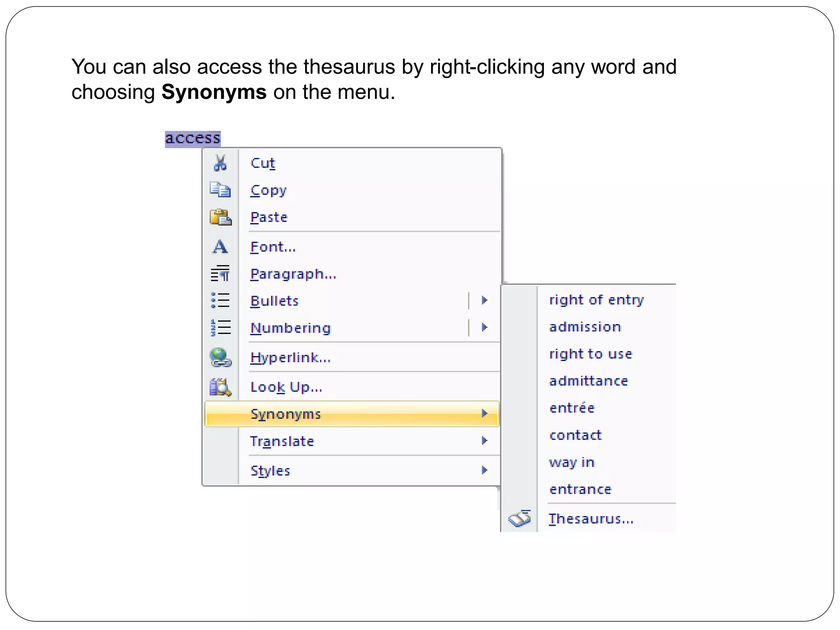
Task: Pick synonym 'admission'
Action: click(x=585, y=327)
